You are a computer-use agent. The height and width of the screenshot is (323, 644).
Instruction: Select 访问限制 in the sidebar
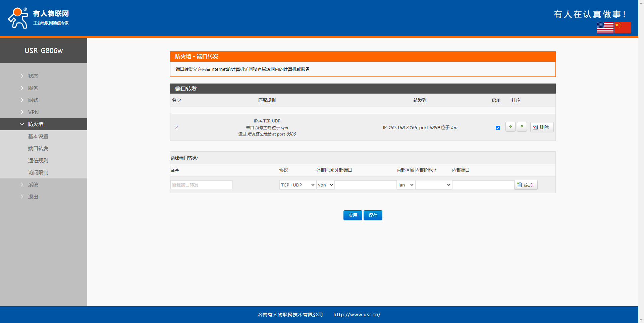coord(38,173)
